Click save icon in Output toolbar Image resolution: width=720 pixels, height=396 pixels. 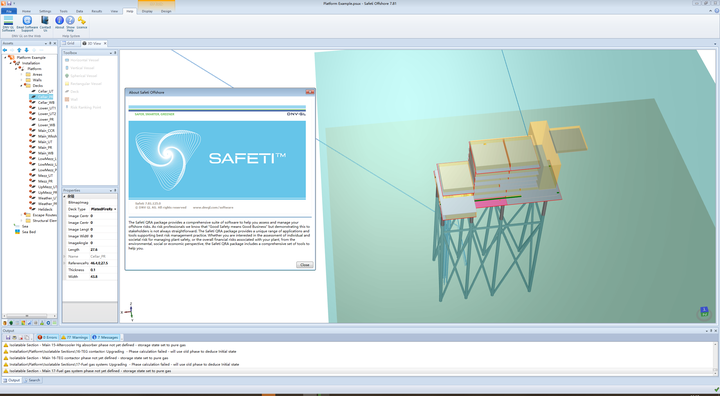tap(8, 337)
